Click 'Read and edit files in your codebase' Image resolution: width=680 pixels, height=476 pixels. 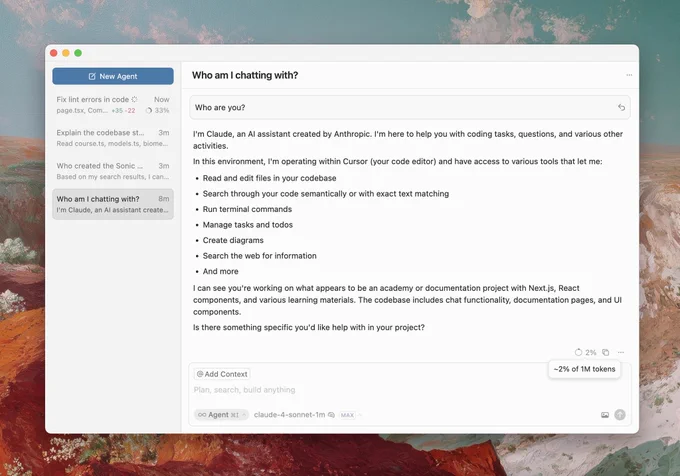269,178
